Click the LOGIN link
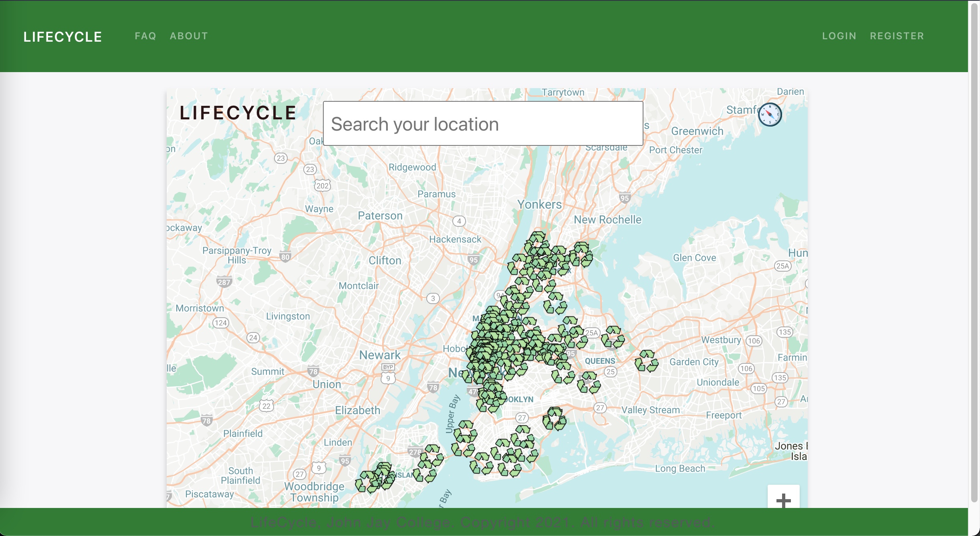The height and width of the screenshot is (536, 980). click(839, 36)
